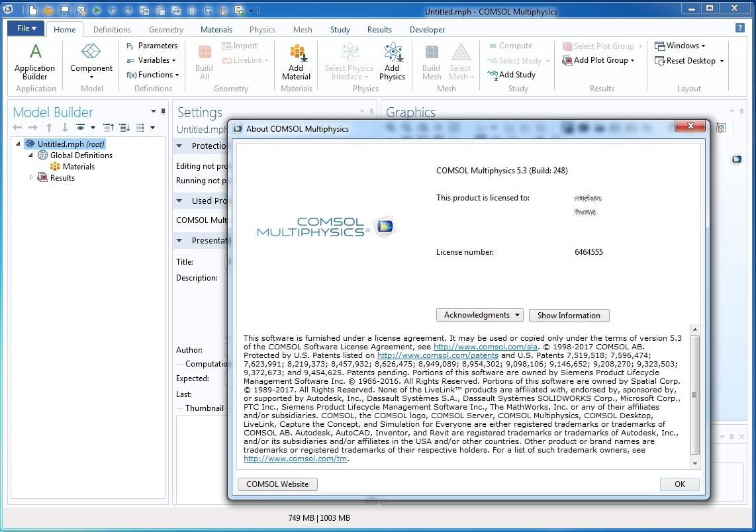Click the license text scrollbar up arrow

pyautogui.click(x=695, y=330)
